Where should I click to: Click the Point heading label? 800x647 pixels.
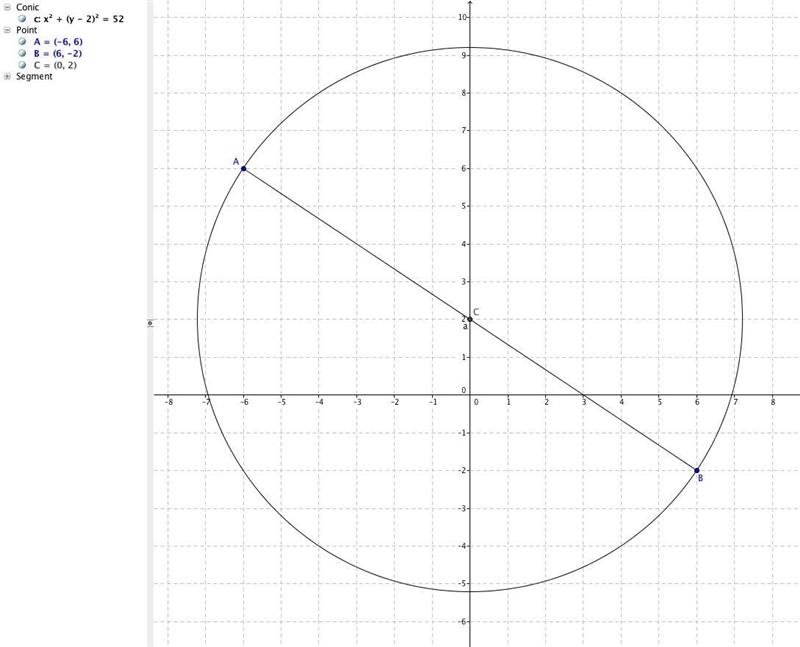click(x=27, y=30)
